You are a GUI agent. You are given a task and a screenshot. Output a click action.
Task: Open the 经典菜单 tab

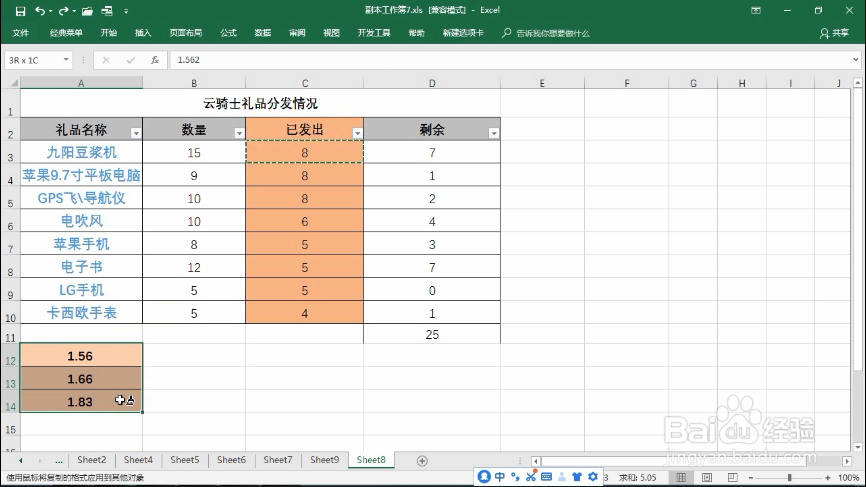[x=66, y=33]
